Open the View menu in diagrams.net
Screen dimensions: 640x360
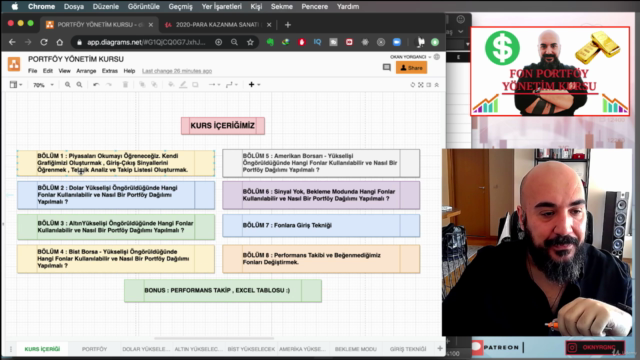point(64,71)
